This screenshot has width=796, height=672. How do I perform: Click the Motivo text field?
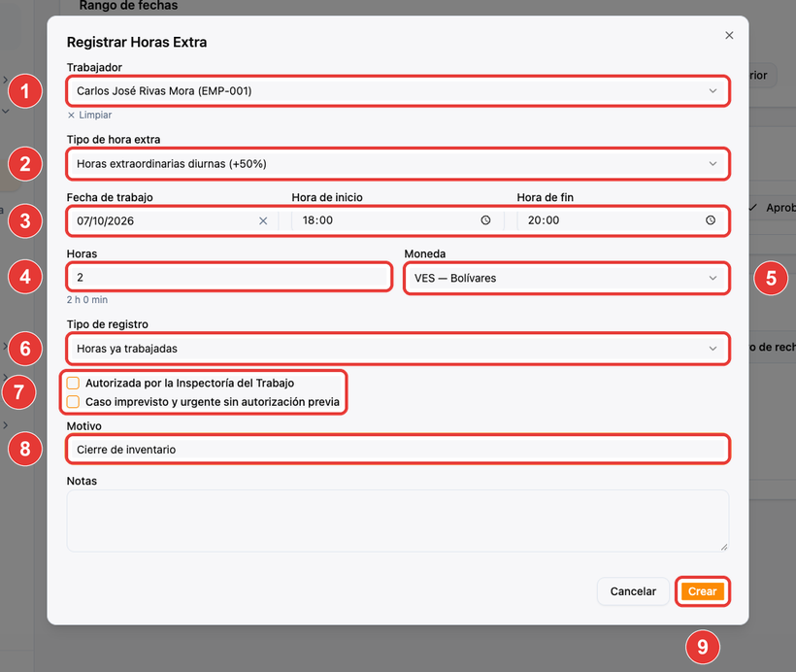coord(398,449)
